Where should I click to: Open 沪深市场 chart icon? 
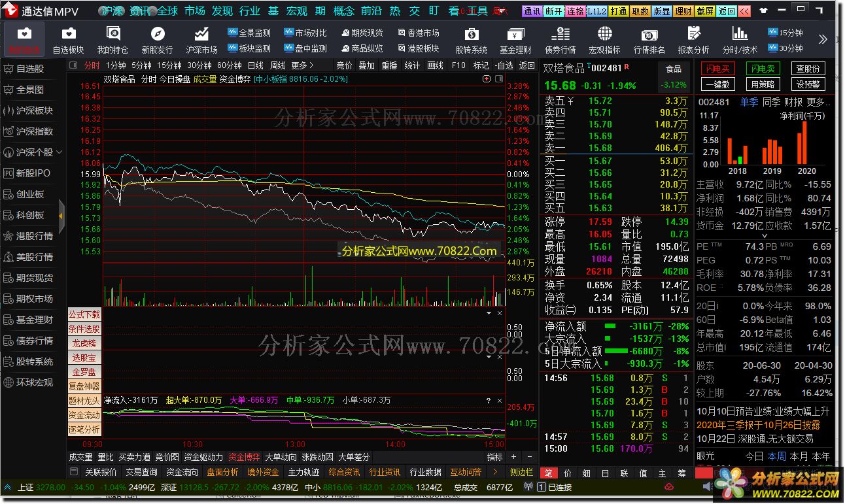(x=202, y=39)
